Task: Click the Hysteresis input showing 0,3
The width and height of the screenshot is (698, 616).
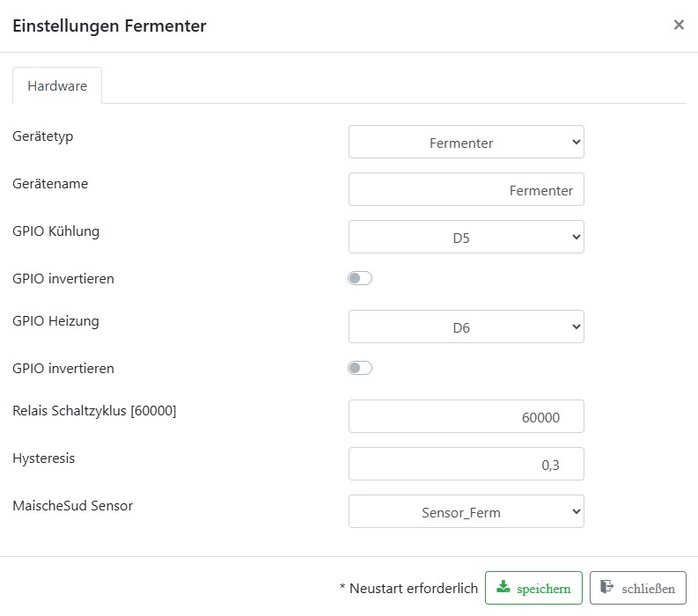Action: pyautogui.click(x=466, y=464)
